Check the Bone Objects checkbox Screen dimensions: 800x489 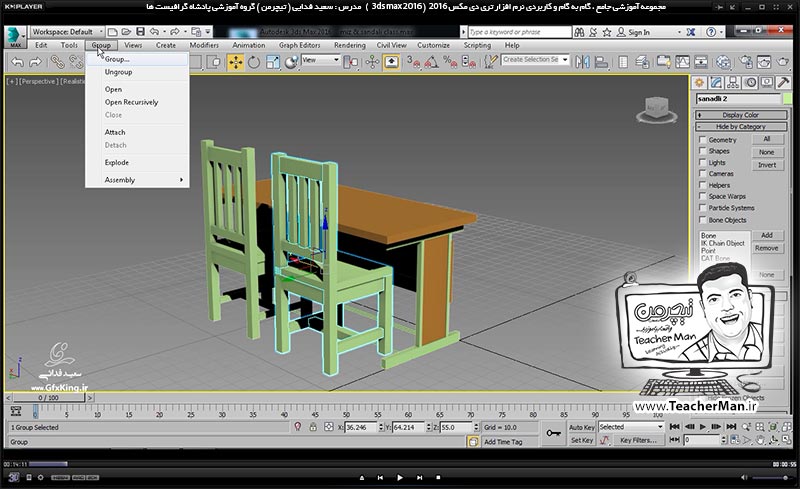point(703,220)
